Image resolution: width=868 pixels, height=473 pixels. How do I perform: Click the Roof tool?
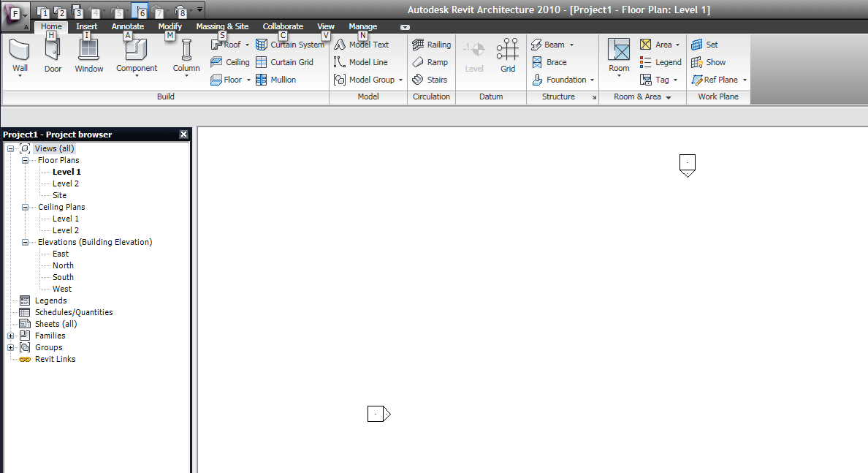click(226, 45)
